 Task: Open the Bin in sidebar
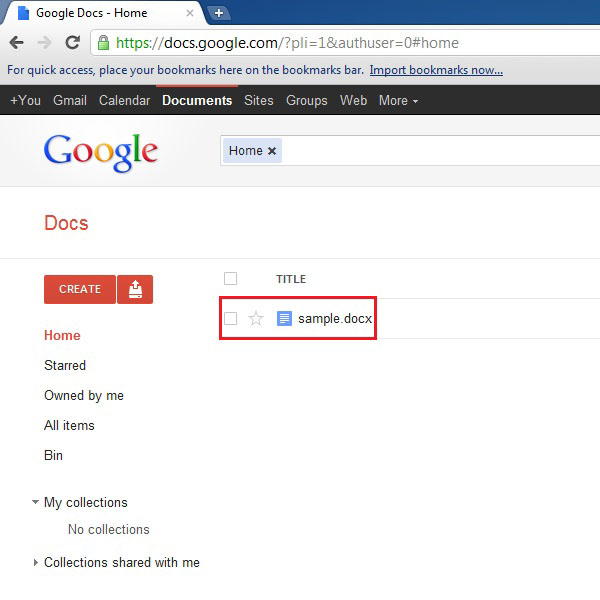pos(53,455)
